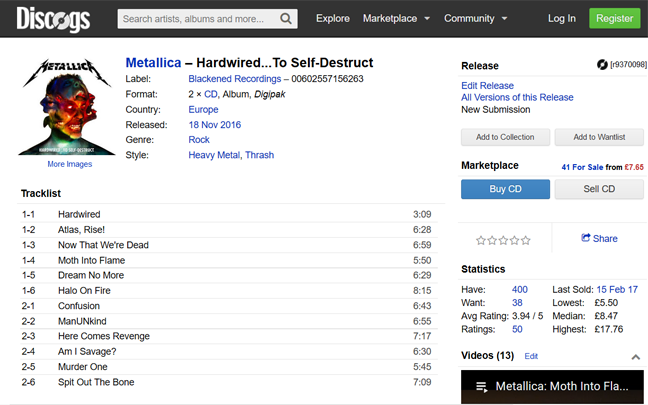This screenshot has width=648, height=405.
Task: Open the Want count 38 link
Action: [x=517, y=303]
